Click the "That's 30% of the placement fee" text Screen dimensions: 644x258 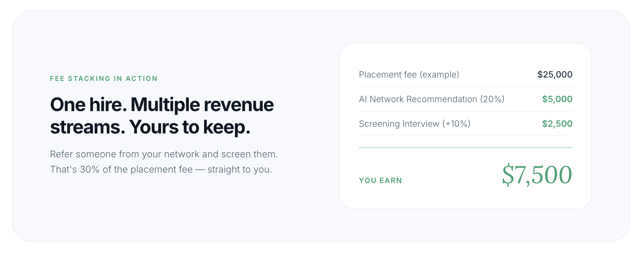point(121,170)
